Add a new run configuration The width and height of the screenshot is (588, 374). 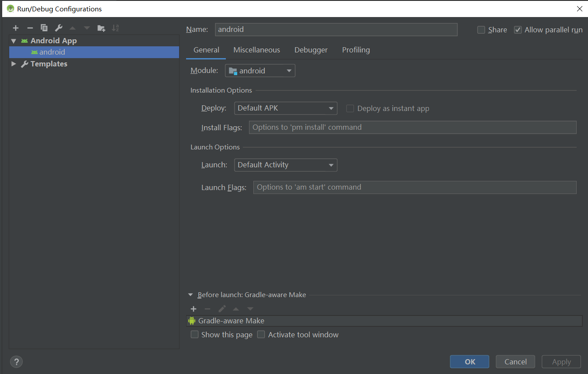tap(16, 28)
